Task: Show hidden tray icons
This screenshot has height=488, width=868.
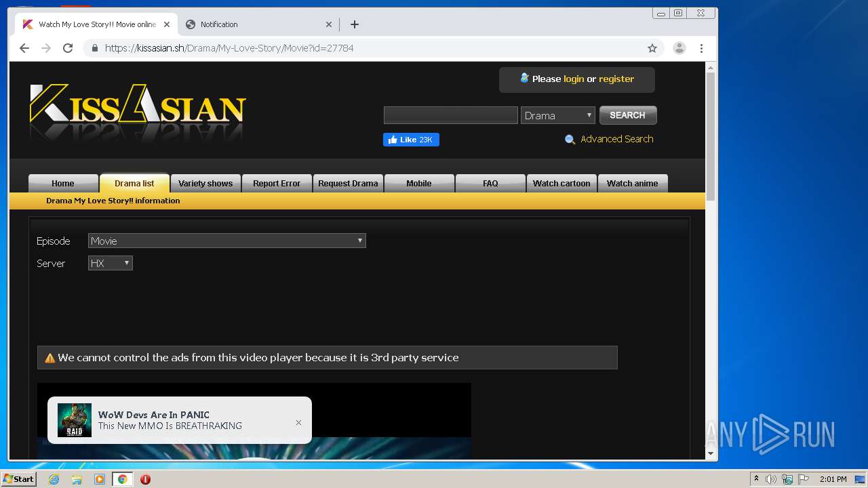Action: coord(756,479)
